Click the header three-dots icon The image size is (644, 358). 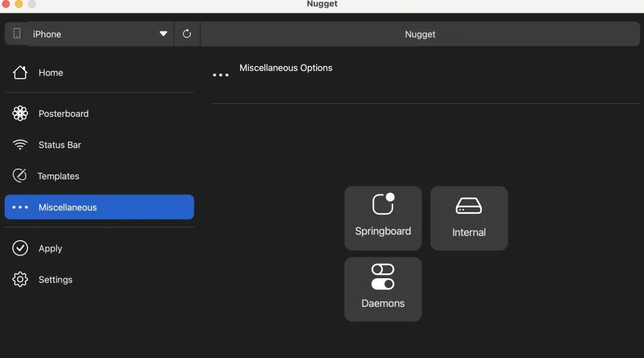point(221,75)
